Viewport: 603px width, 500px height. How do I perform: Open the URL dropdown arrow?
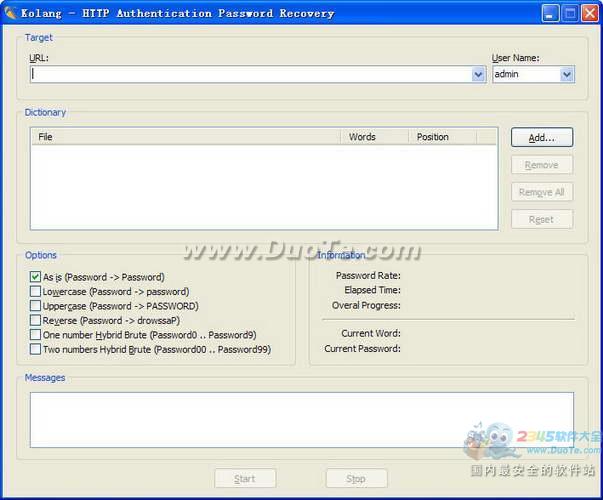pos(478,74)
